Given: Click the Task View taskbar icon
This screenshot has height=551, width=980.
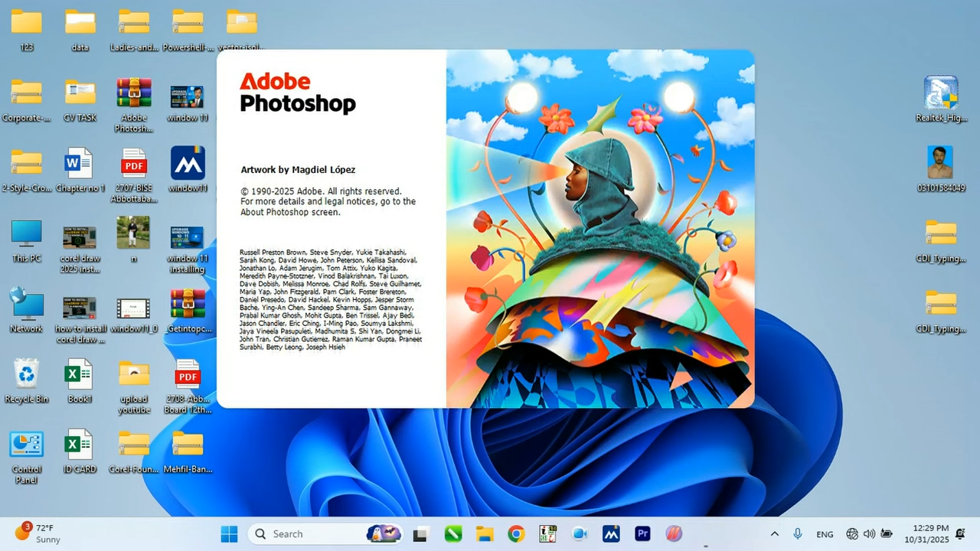Looking at the screenshot, I should [420, 534].
